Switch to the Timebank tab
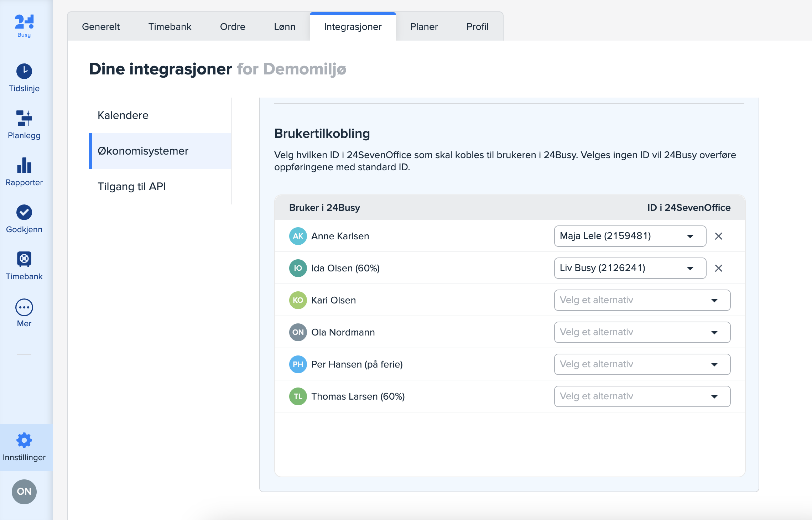Screen dimensions: 812x520 click(170, 27)
